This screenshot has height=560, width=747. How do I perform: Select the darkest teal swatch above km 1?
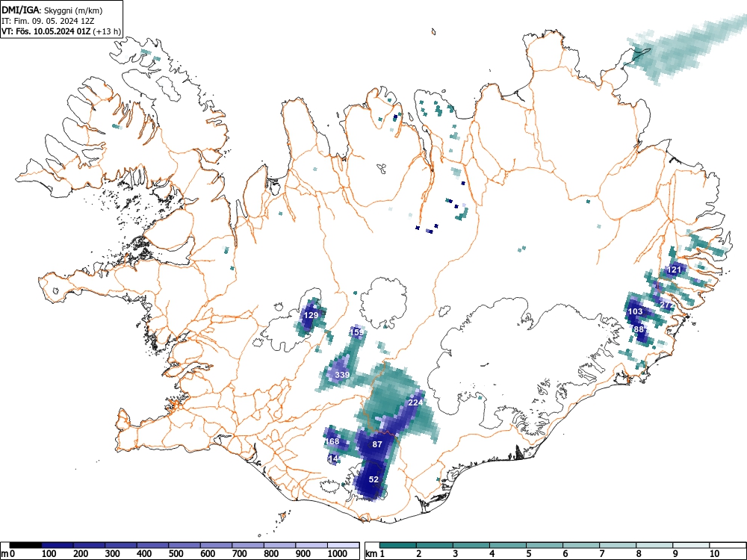click(x=398, y=545)
